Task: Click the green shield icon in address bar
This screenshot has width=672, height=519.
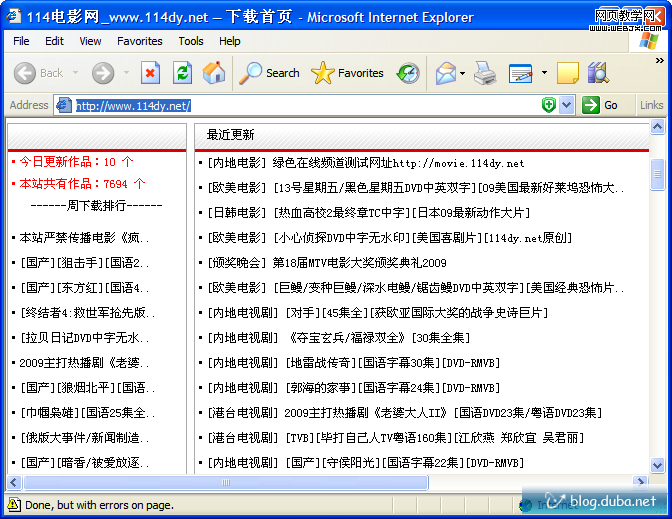Action: point(549,105)
